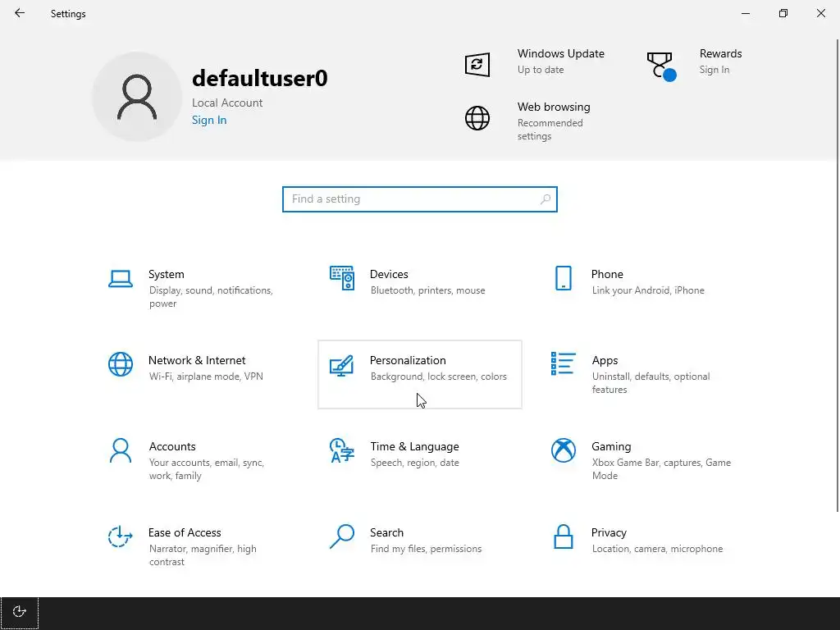This screenshot has width=840, height=630.
Task: Open the Web browsing heading
Action: pos(554,107)
